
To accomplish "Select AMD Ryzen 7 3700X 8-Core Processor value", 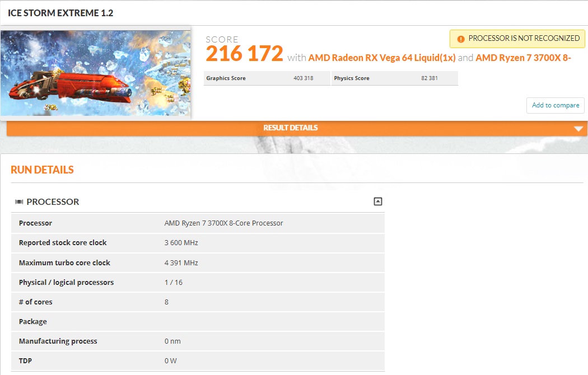I will 223,223.
